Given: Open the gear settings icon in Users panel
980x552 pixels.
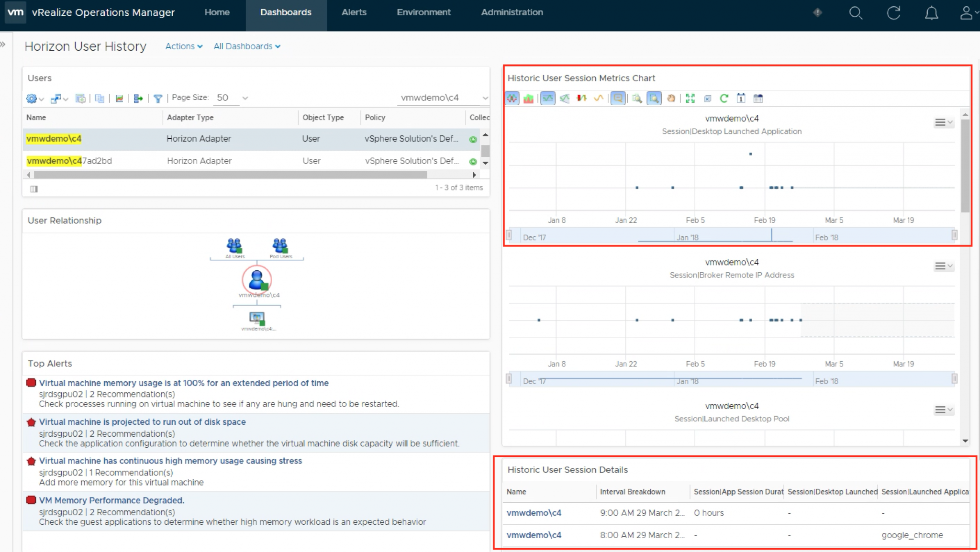Looking at the screenshot, I should (32, 99).
